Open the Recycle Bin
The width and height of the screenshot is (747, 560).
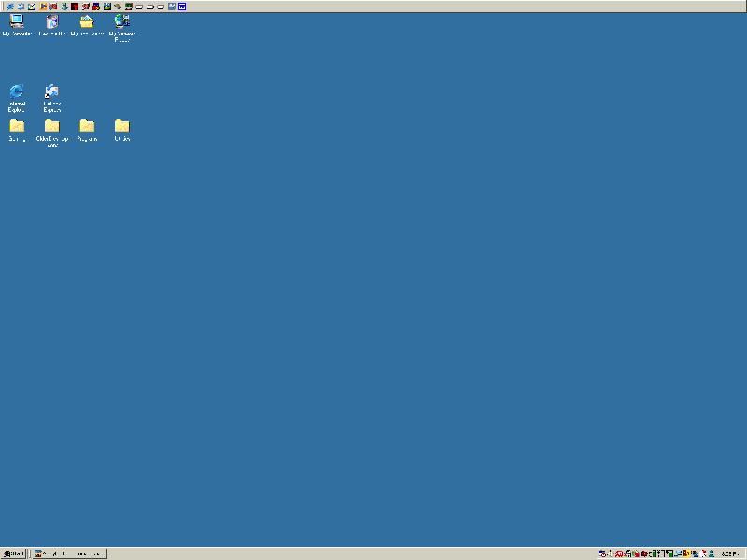[51, 22]
